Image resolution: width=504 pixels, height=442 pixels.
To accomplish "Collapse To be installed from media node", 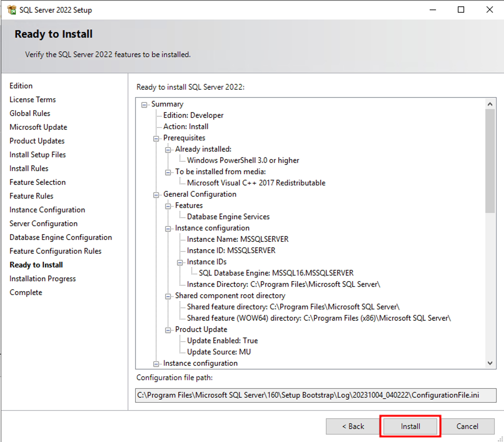I will click(x=168, y=172).
